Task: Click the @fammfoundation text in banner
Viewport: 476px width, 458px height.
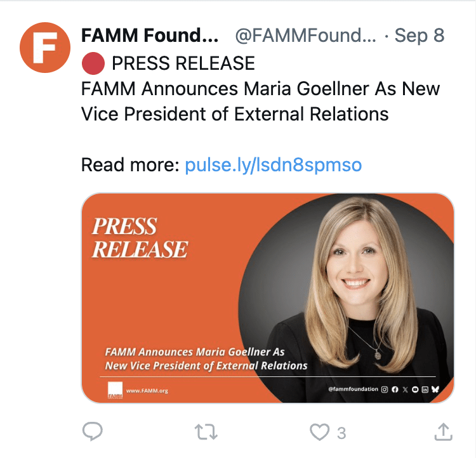Action: (x=353, y=389)
